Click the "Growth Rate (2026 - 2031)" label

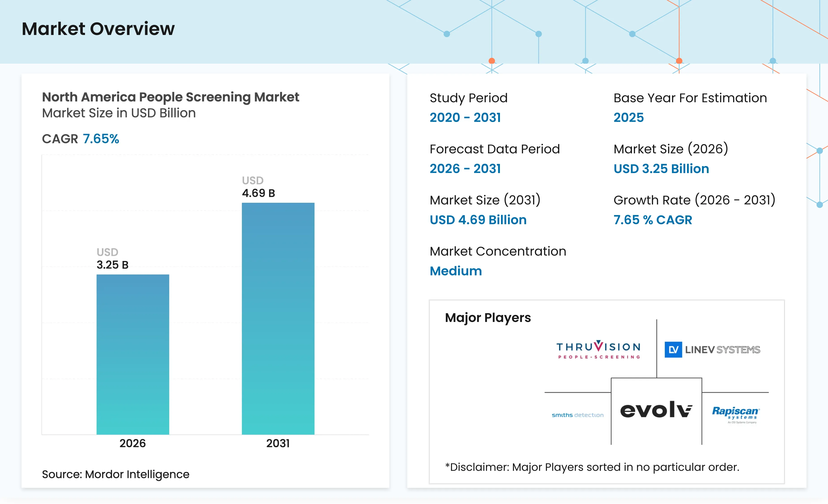tap(694, 200)
